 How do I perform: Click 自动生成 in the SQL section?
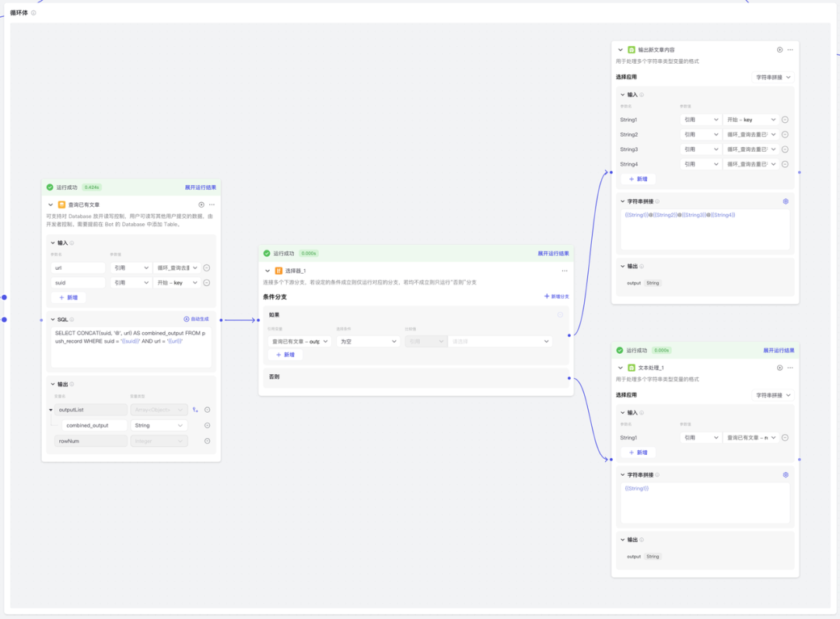click(197, 319)
